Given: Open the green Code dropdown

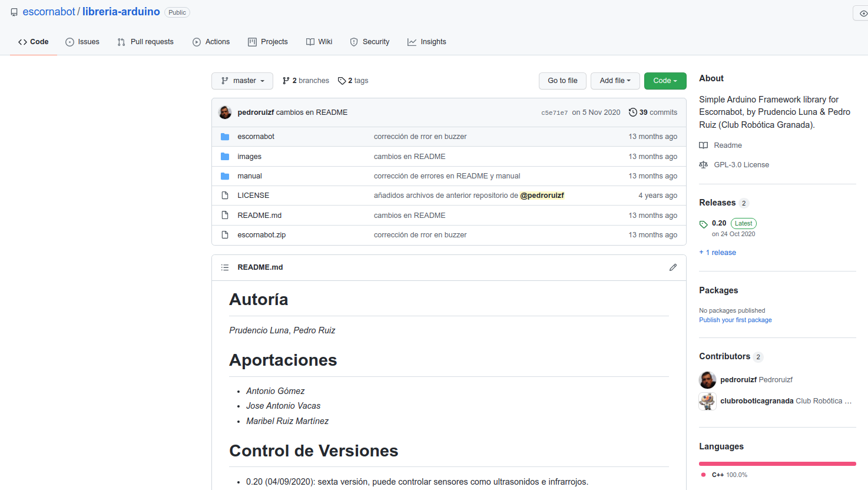Looking at the screenshot, I should [x=665, y=81].
